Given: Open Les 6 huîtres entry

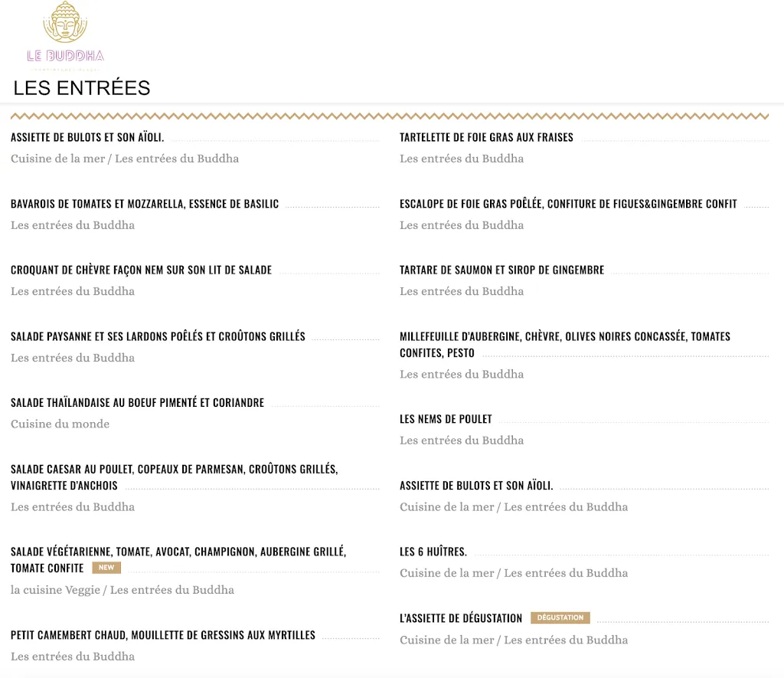Looking at the screenshot, I should 431,551.
